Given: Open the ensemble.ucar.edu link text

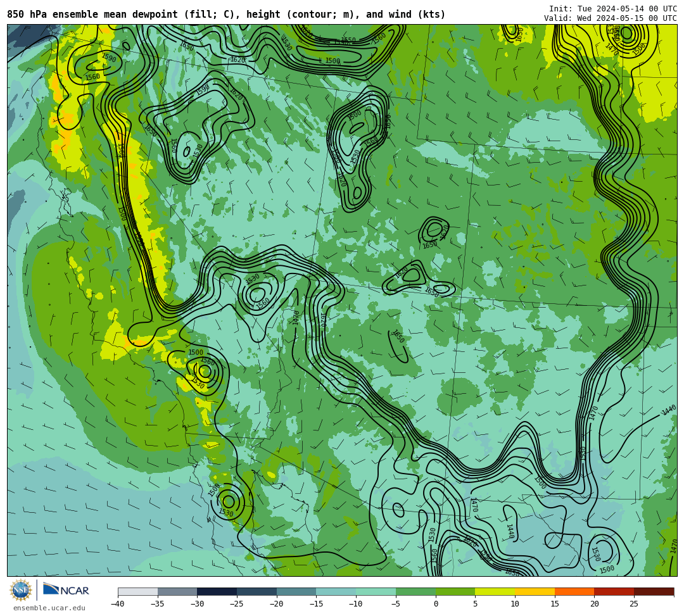Looking at the screenshot, I should pos(49,608).
